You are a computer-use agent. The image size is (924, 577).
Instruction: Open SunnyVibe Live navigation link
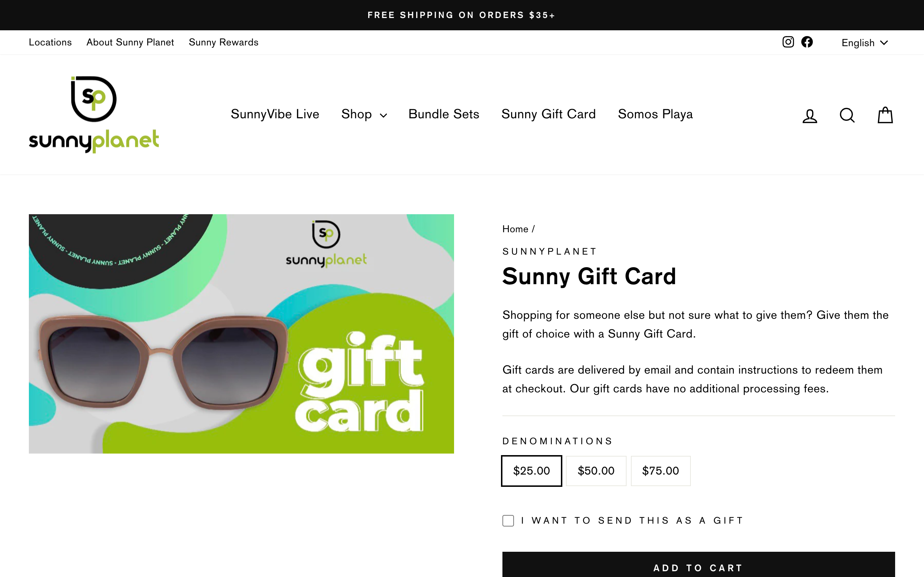click(275, 114)
